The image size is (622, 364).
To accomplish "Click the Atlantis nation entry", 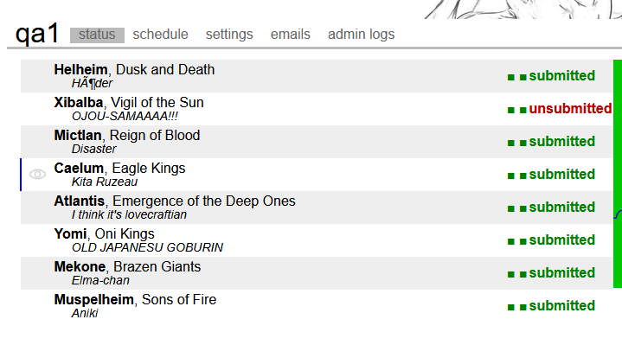I will 79,201.
